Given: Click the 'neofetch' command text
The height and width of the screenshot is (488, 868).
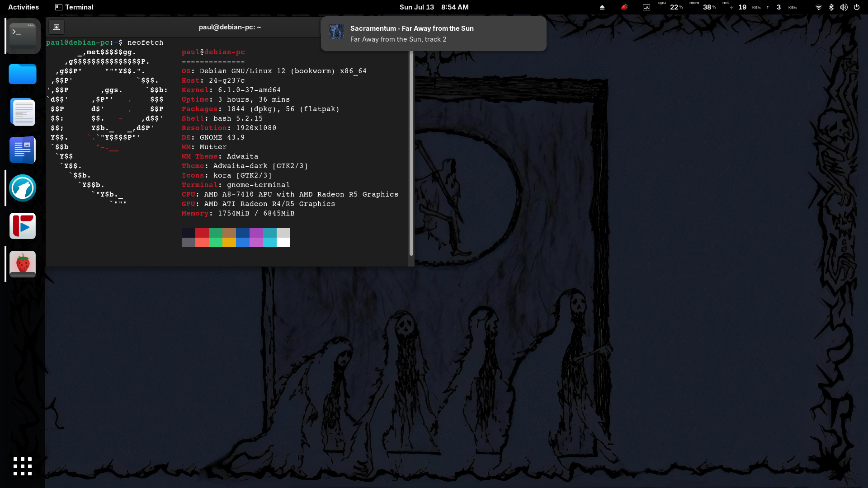Looking at the screenshot, I should [x=146, y=42].
